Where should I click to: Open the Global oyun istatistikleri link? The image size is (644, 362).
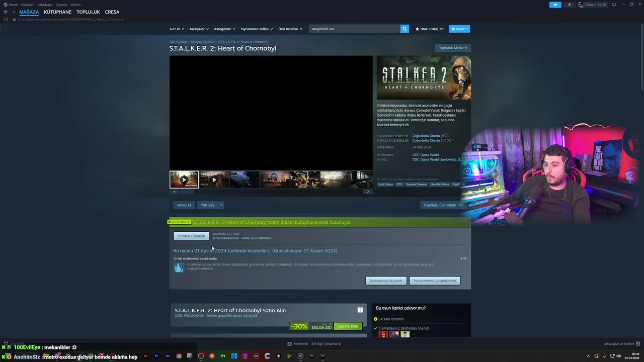(x=257, y=238)
